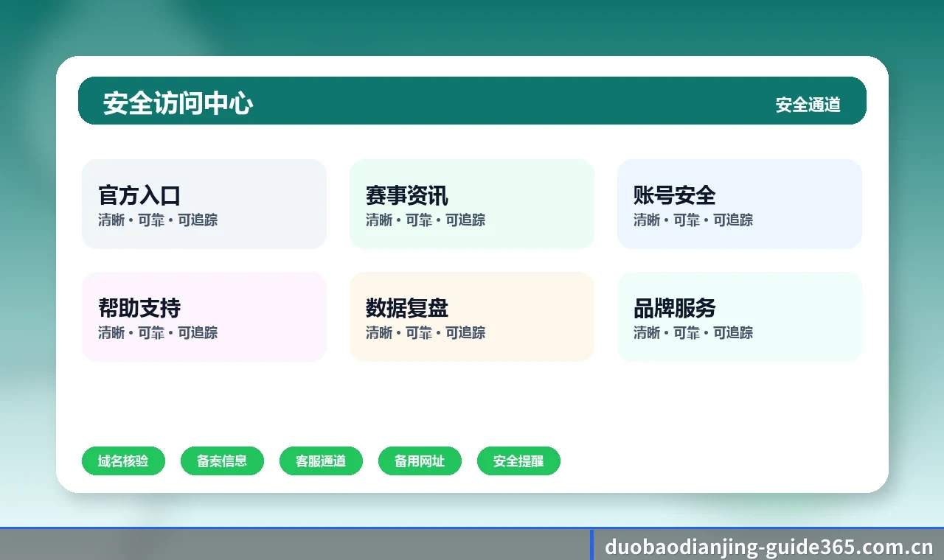Select the 备用网址 pill button
Viewport: 944px width, 560px height.
click(x=420, y=461)
